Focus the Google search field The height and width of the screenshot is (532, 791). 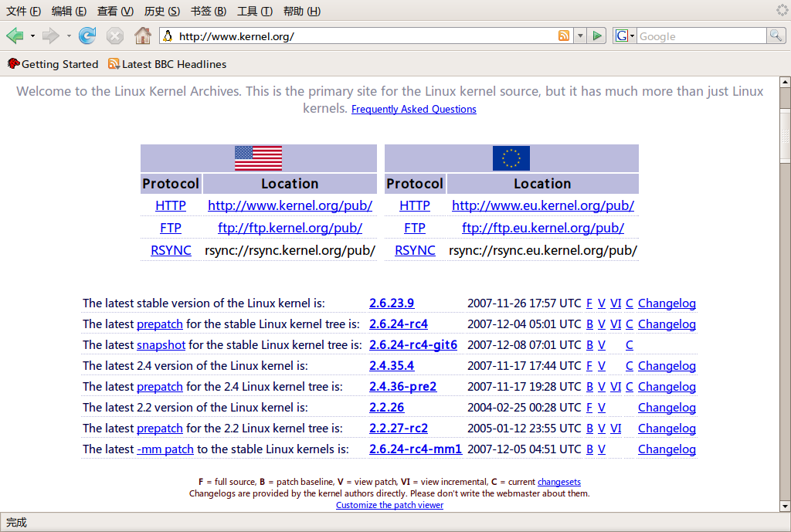point(701,36)
